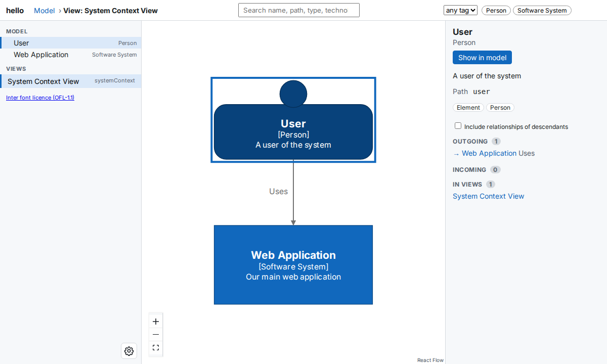Select the User person node in diagram

pos(293,120)
